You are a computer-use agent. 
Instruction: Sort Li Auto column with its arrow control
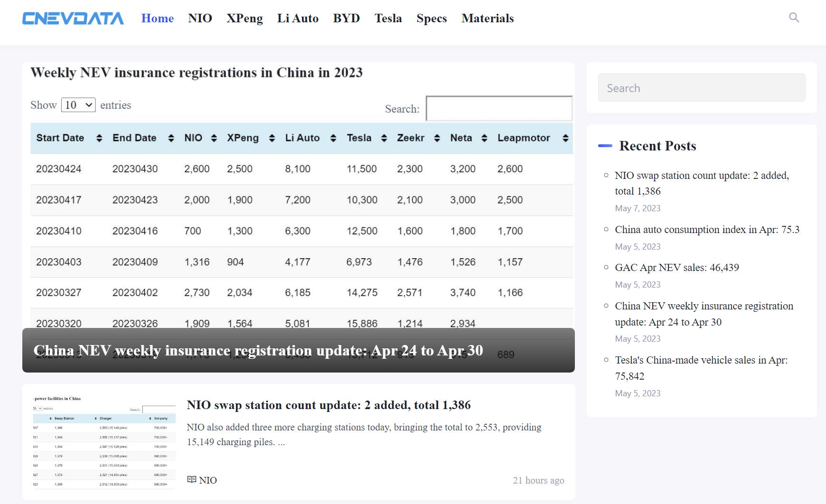pyautogui.click(x=335, y=138)
